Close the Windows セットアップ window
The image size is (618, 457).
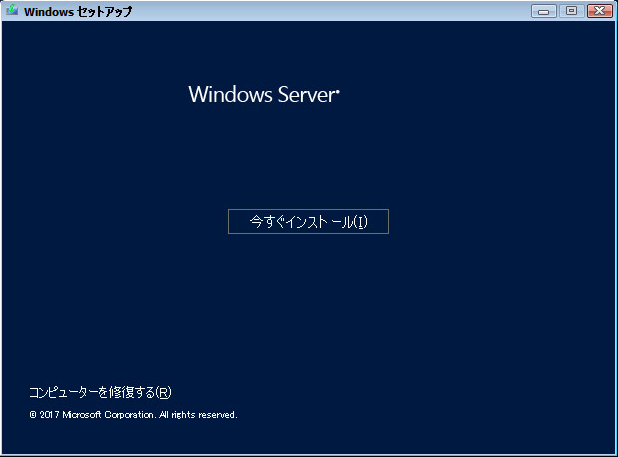coord(598,11)
